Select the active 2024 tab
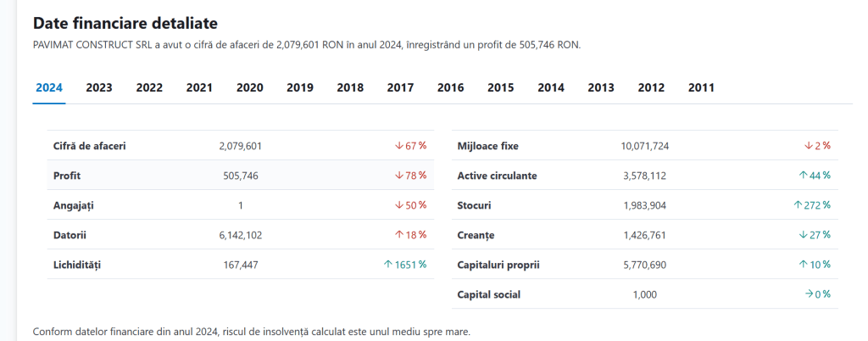This screenshot has width=868, height=341. pos(49,87)
